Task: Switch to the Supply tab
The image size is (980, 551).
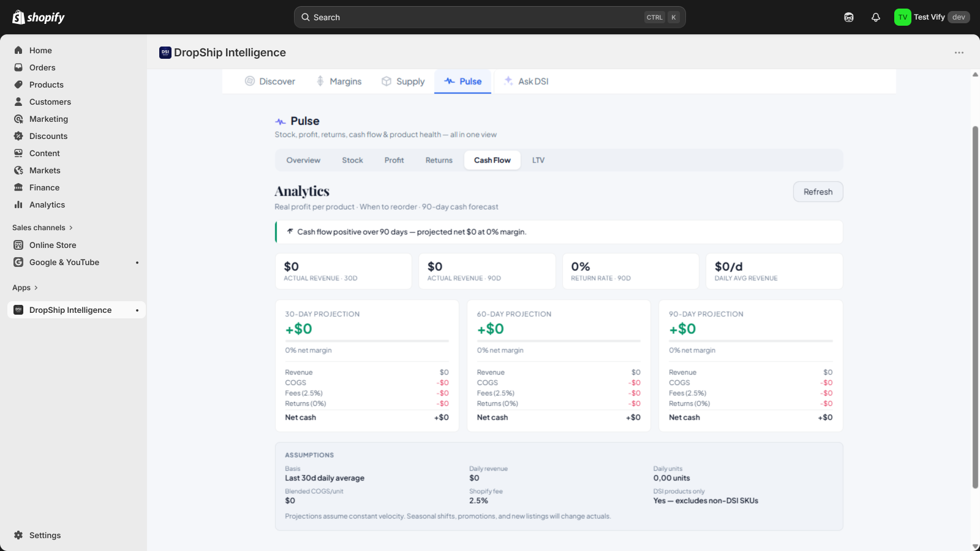Action: [403, 81]
